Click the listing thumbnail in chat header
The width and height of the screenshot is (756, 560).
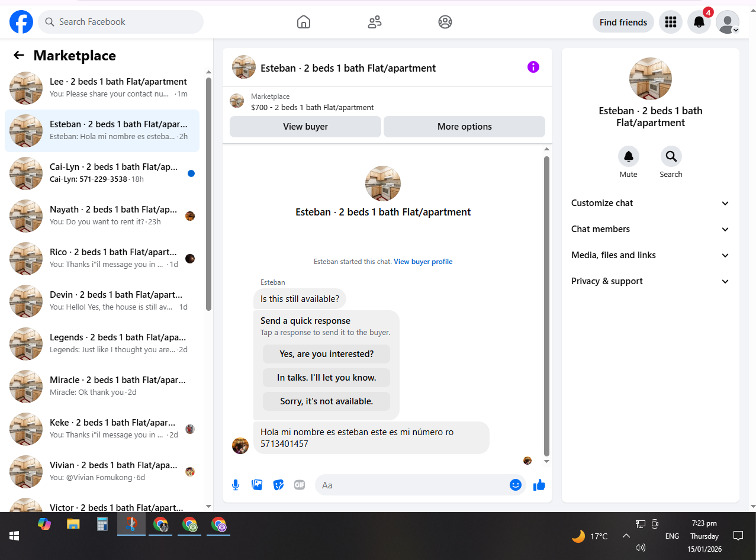click(244, 67)
